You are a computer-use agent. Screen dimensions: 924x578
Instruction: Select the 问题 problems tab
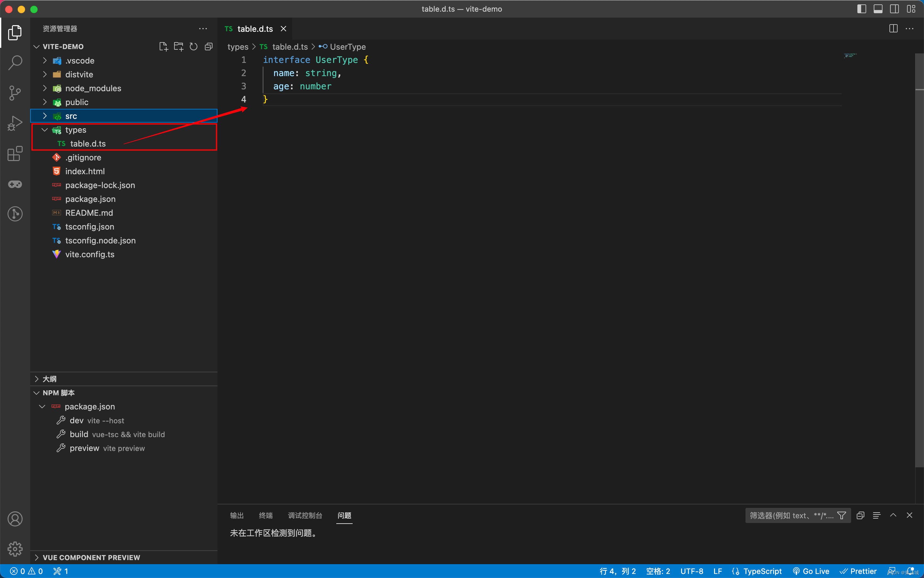click(344, 515)
